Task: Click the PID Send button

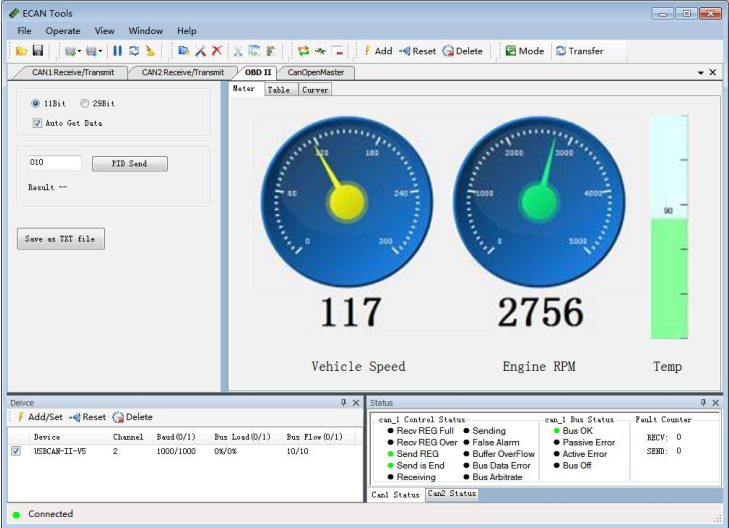Action: (x=129, y=163)
